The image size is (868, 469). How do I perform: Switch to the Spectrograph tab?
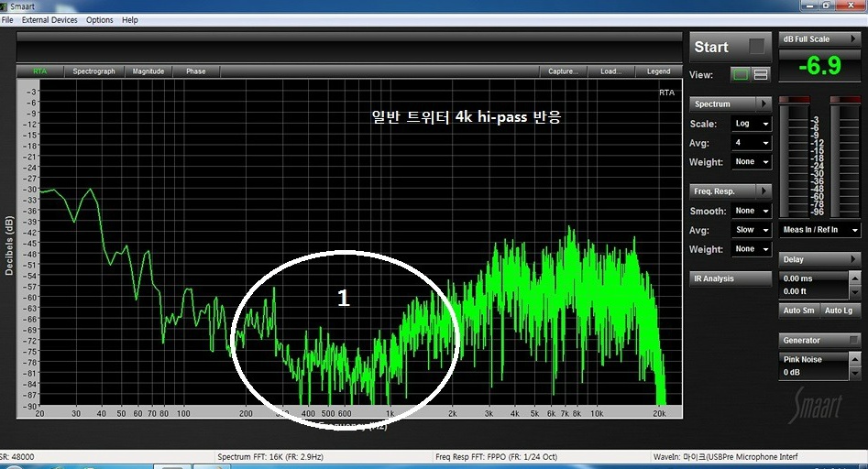pyautogui.click(x=93, y=71)
